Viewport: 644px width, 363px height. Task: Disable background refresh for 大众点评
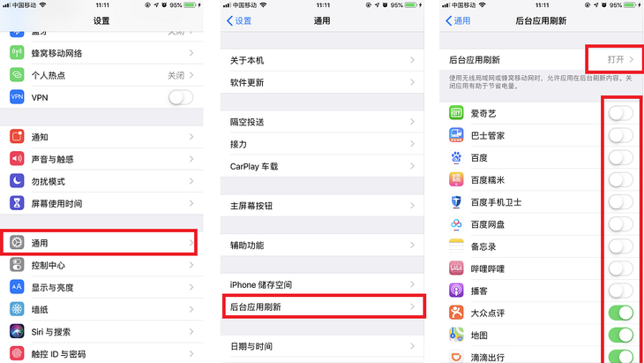[x=620, y=313]
